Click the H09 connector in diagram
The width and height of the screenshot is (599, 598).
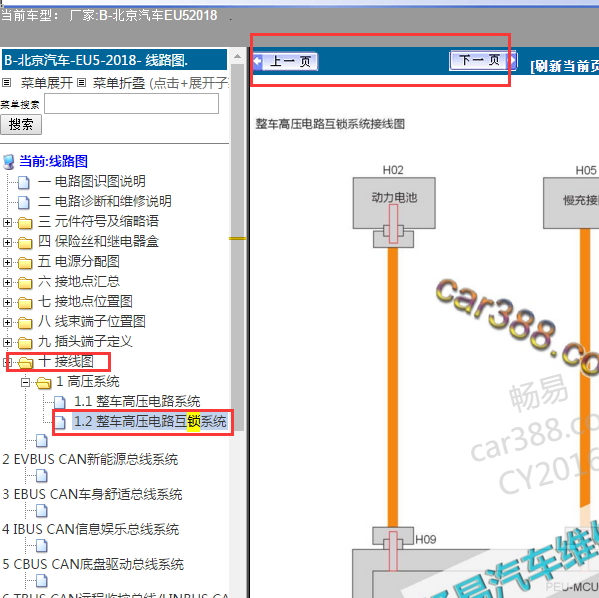(393, 537)
